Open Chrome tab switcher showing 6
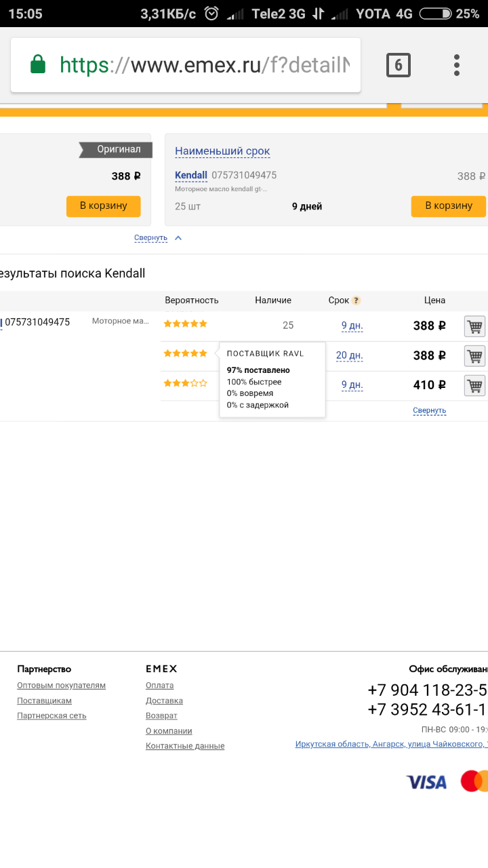The height and width of the screenshot is (868, 488). [399, 65]
